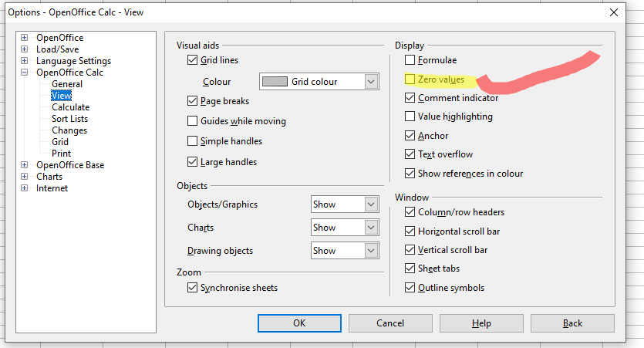The width and height of the screenshot is (644, 348).
Task: Select Calculate in the options tree
Action: pyautogui.click(x=70, y=107)
